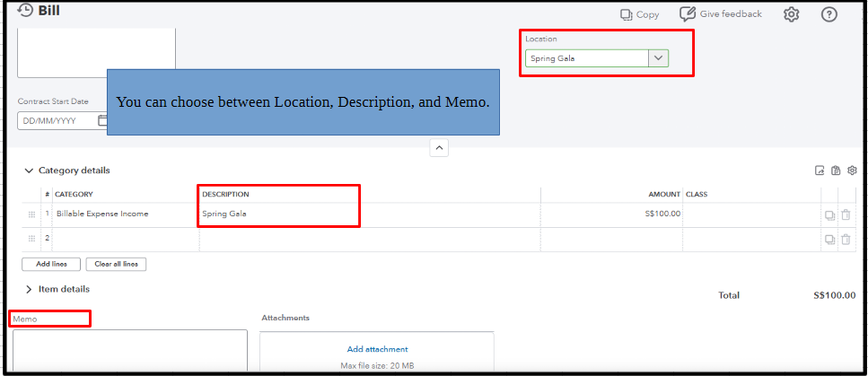Click the Add attachment link
The height and width of the screenshot is (376, 868).
click(377, 349)
